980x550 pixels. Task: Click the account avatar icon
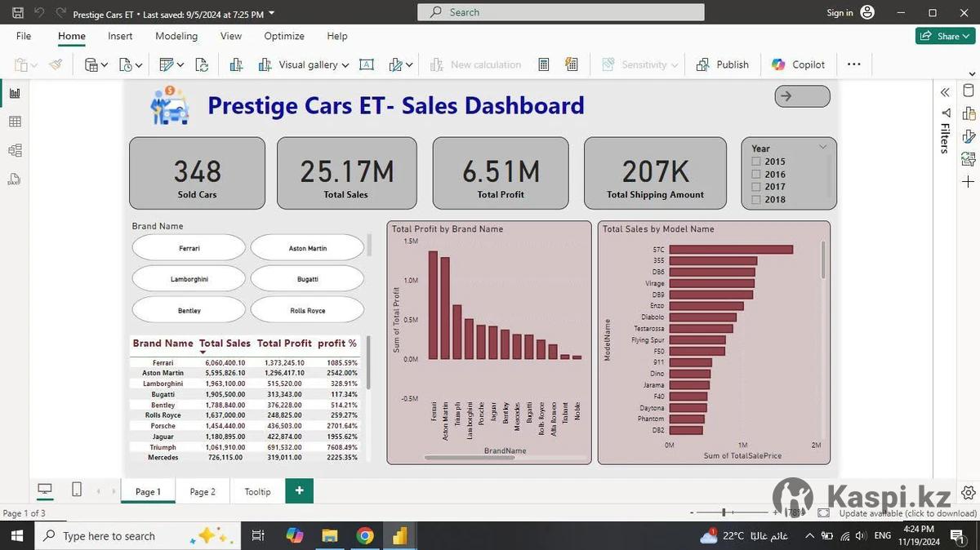(x=867, y=12)
